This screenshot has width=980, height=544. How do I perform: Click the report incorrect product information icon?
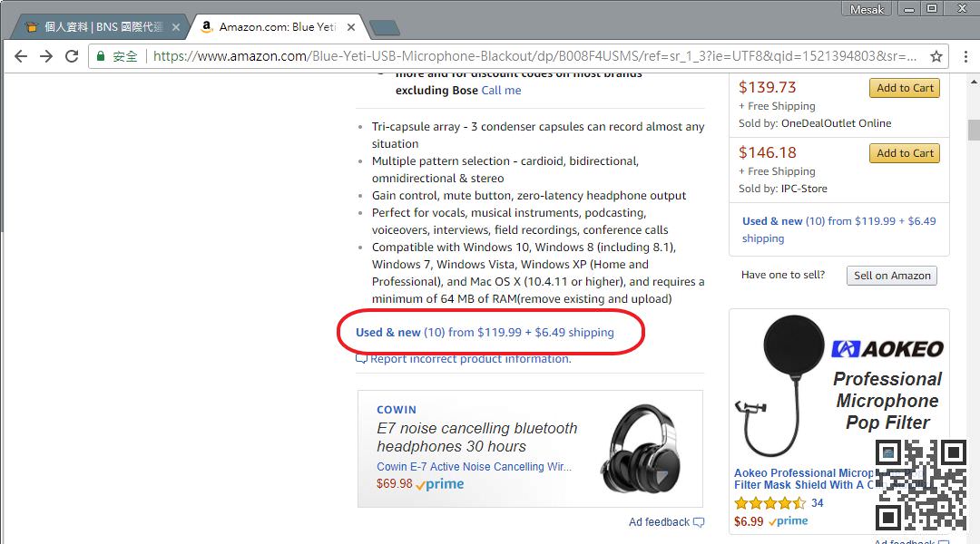[362, 359]
